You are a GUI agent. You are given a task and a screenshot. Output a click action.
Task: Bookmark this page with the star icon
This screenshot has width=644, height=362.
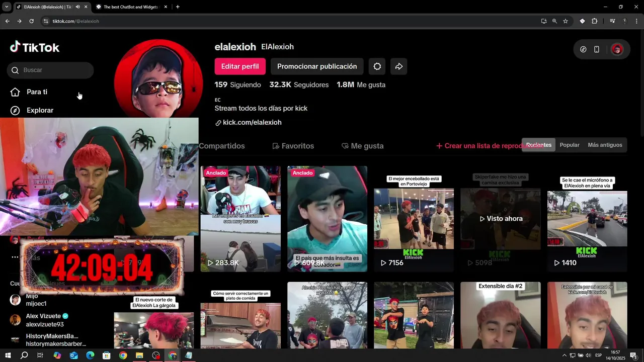click(566, 21)
